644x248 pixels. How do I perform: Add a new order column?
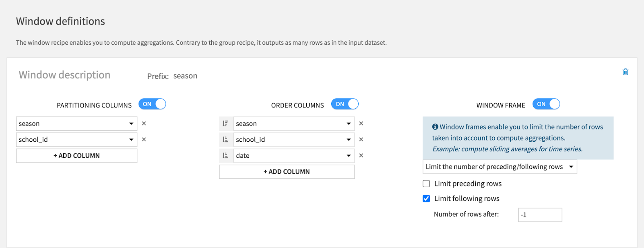[287, 172]
